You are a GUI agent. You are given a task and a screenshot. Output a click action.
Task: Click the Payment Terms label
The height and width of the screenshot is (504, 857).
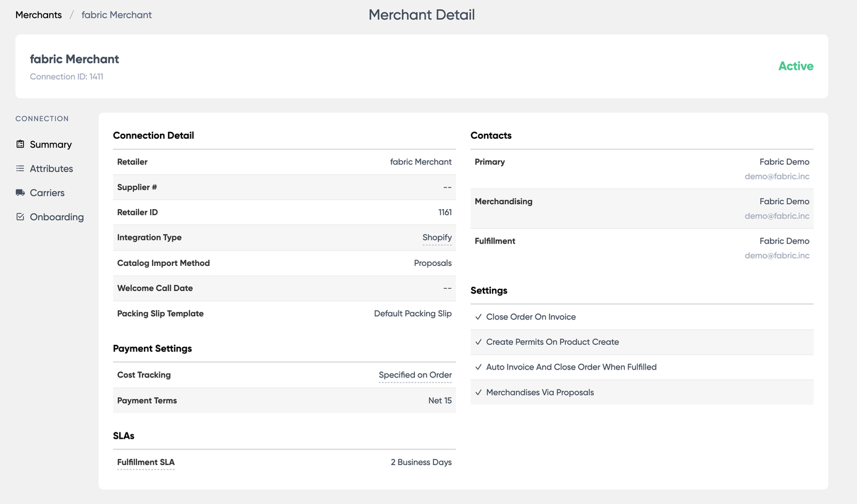(x=147, y=400)
